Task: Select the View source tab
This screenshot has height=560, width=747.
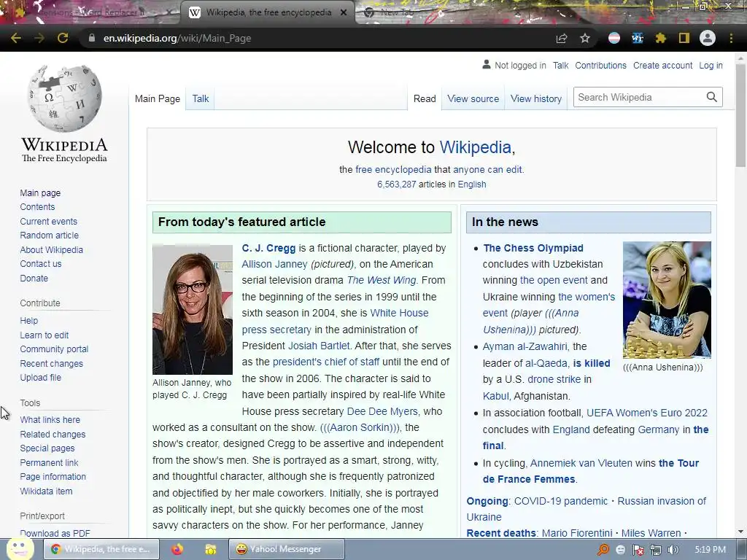Action: (473, 98)
